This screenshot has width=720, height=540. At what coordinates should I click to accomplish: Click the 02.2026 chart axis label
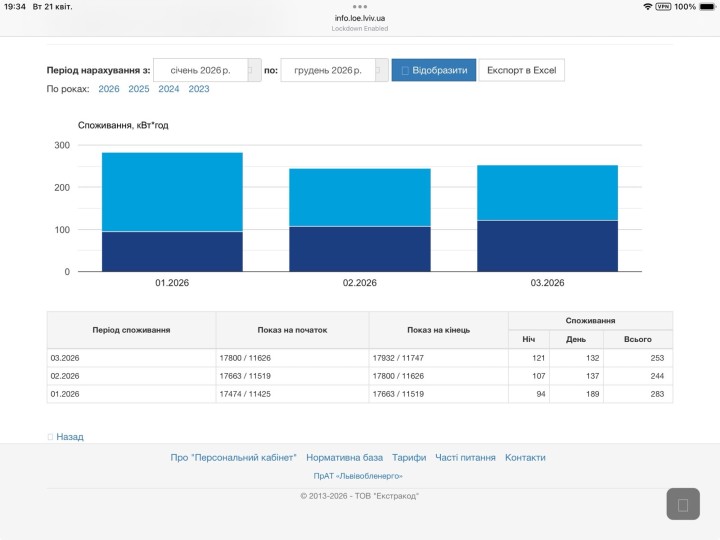360,283
